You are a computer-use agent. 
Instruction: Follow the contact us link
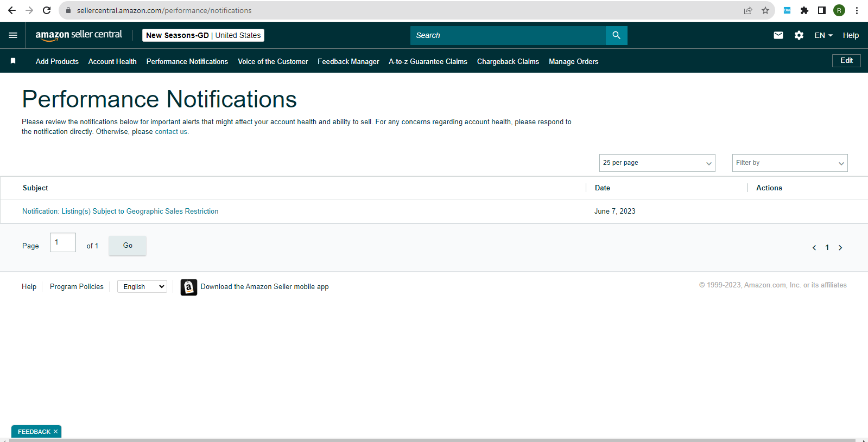pyautogui.click(x=171, y=132)
